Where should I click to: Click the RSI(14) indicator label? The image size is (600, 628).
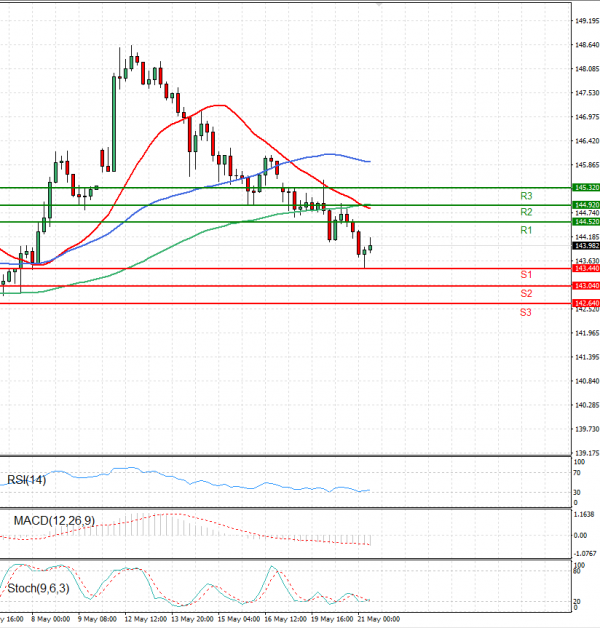29,479
